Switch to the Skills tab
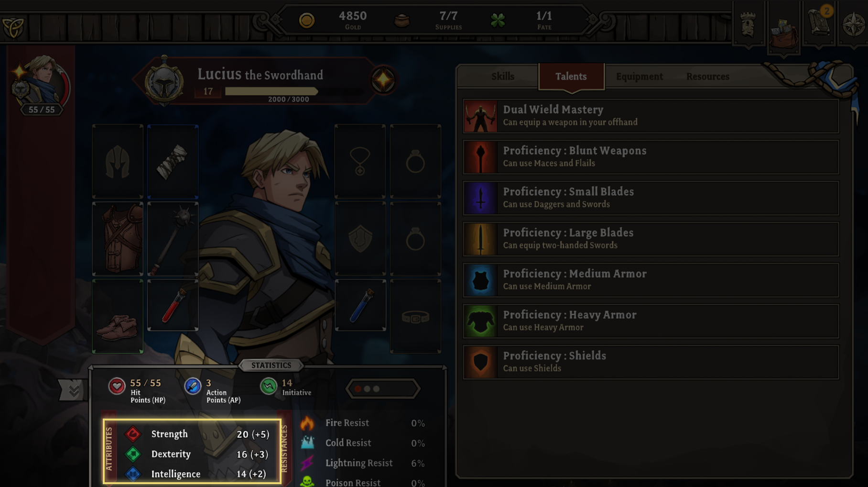Viewport: 868px width, 487px height. click(x=503, y=77)
